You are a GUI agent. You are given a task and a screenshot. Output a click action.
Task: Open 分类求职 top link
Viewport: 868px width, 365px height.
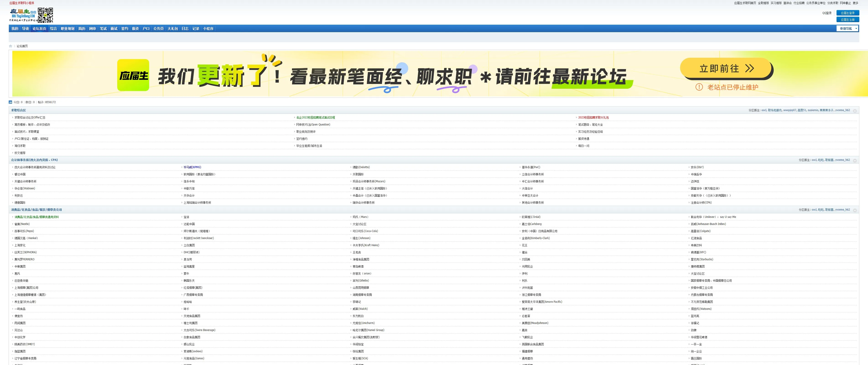833,3
